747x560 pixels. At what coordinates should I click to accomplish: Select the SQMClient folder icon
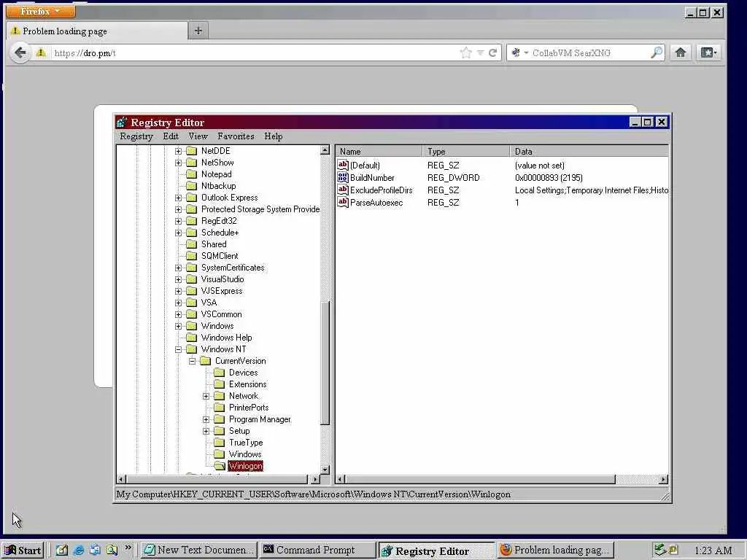coord(192,256)
